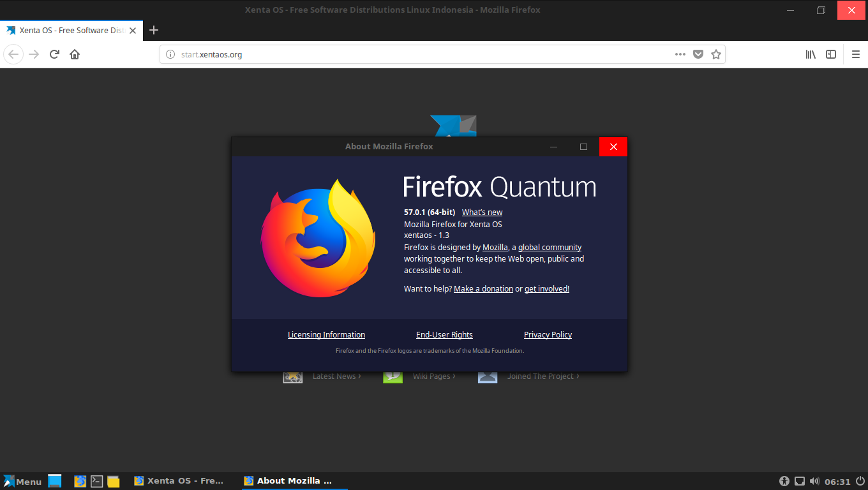
Task: Open the file manager folder launcher
Action: pyautogui.click(x=114, y=481)
